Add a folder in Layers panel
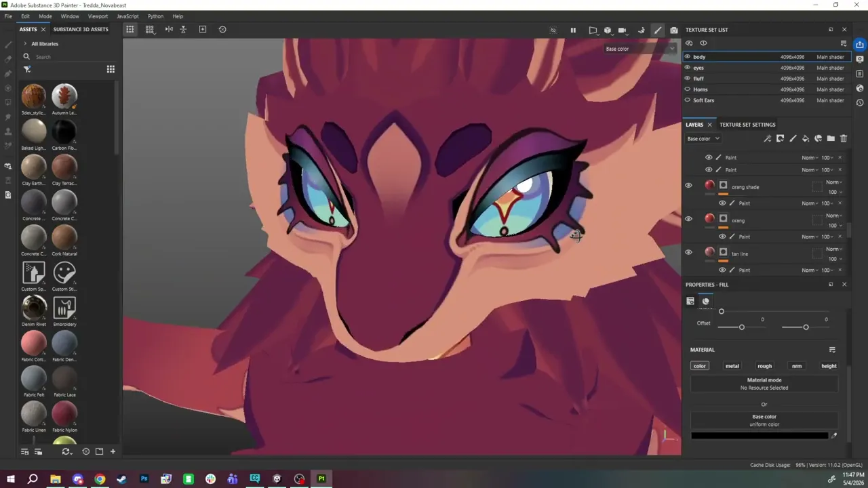This screenshot has height=488, width=868. coord(831,138)
